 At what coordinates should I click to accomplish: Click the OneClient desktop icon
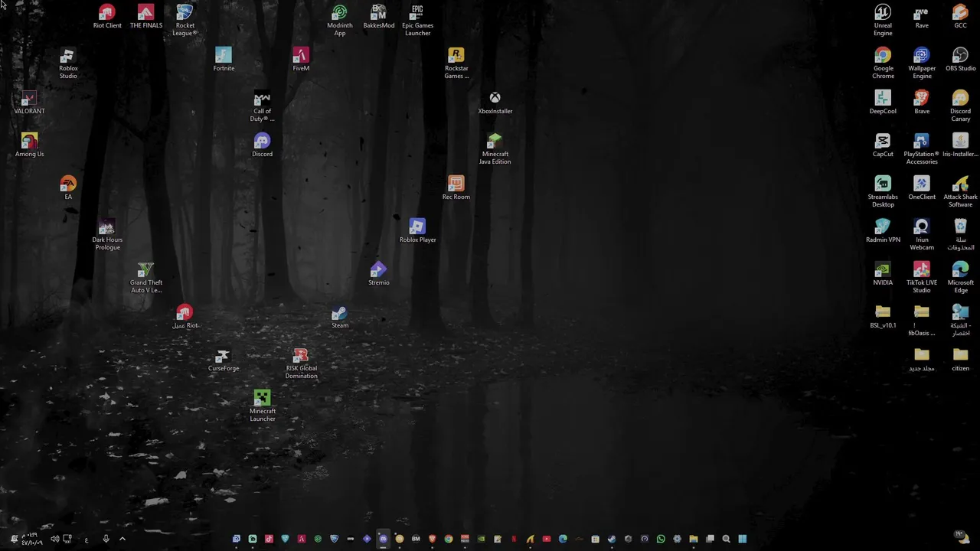click(x=922, y=188)
